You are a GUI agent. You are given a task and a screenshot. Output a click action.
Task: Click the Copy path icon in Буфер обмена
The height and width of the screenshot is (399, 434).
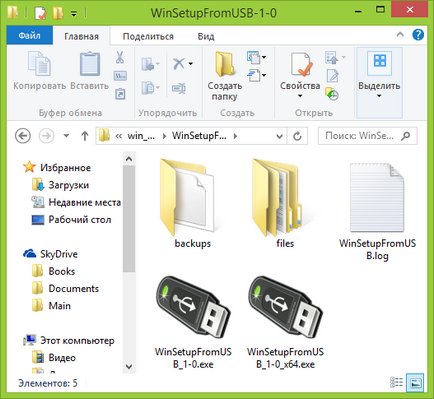pyautogui.click(x=120, y=76)
